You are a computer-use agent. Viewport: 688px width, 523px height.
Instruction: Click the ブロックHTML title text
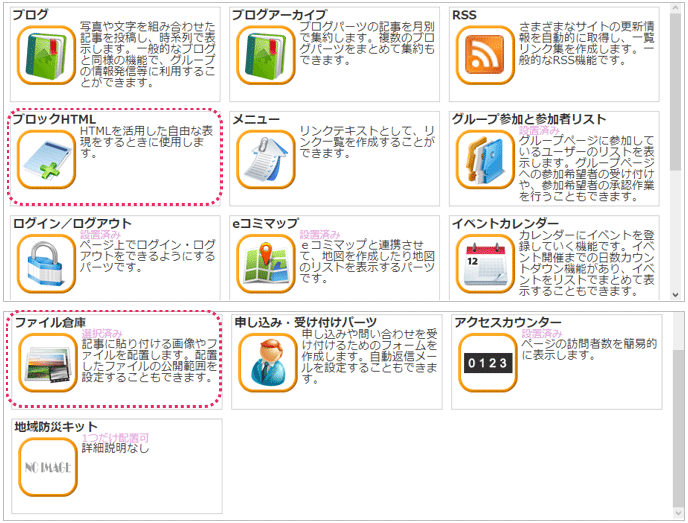click(55, 119)
